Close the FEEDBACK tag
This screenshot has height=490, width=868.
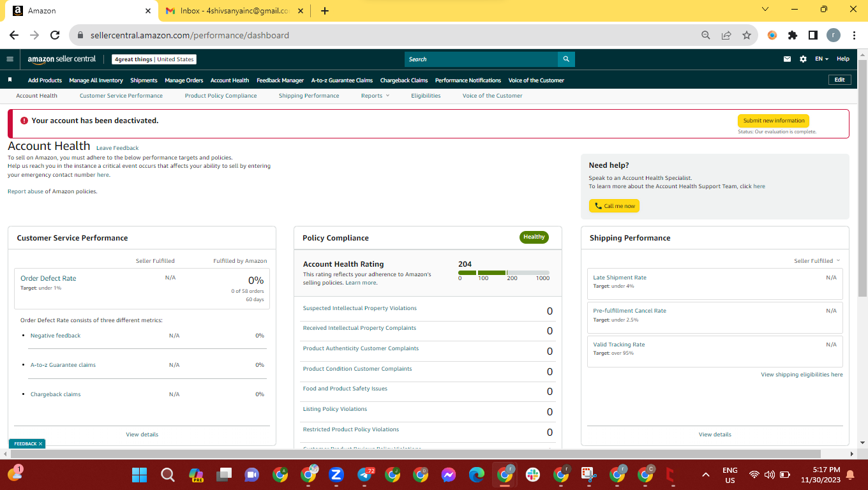(x=40, y=443)
